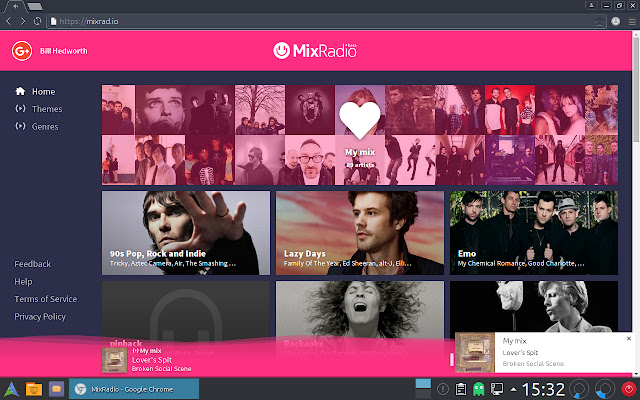Open Themes in sidebar
The height and width of the screenshot is (400, 640).
pos(47,109)
